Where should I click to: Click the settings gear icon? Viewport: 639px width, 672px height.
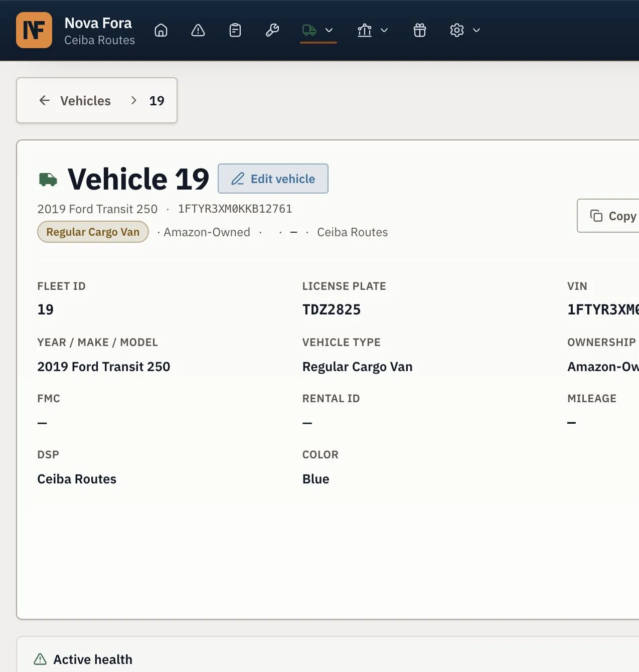pyautogui.click(x=457, y=30)
